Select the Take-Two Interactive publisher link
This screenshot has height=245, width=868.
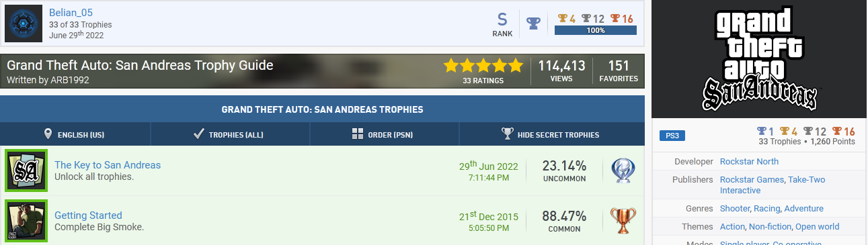click(x=773, y=185)
